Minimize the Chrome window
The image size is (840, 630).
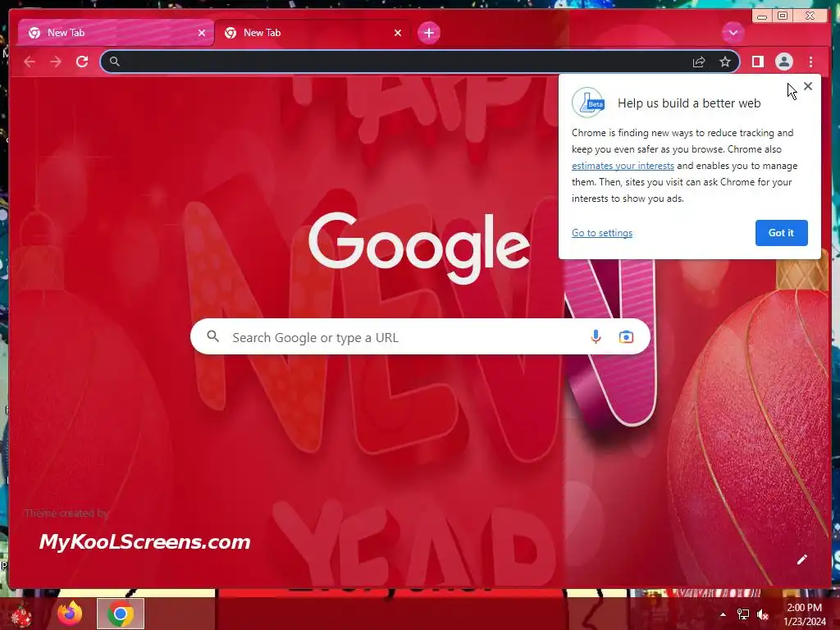(x=762, y=16)
